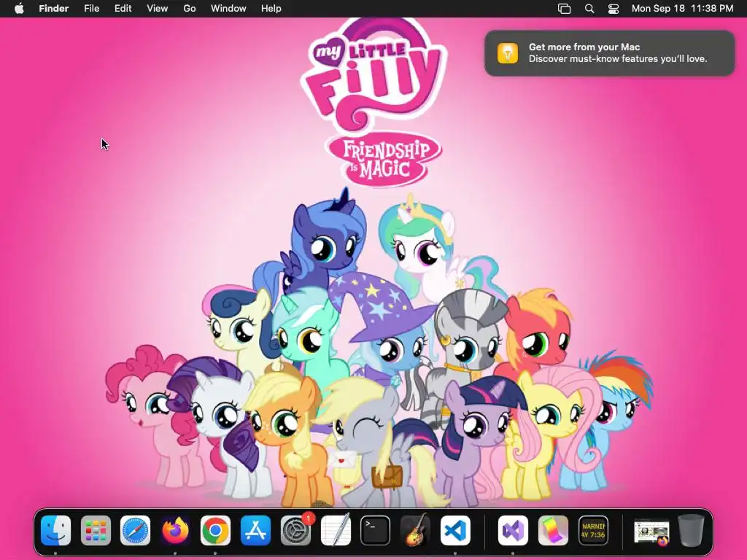Open Spotlight search magnifier
Image resolution: width=747 pixels, height=560 pixels.
click(x=589, y=9)
